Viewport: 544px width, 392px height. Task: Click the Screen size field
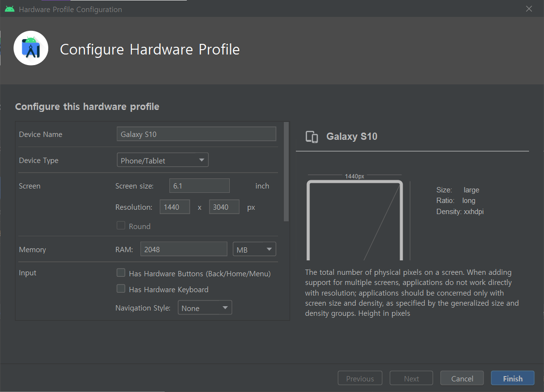coord(199,186)
